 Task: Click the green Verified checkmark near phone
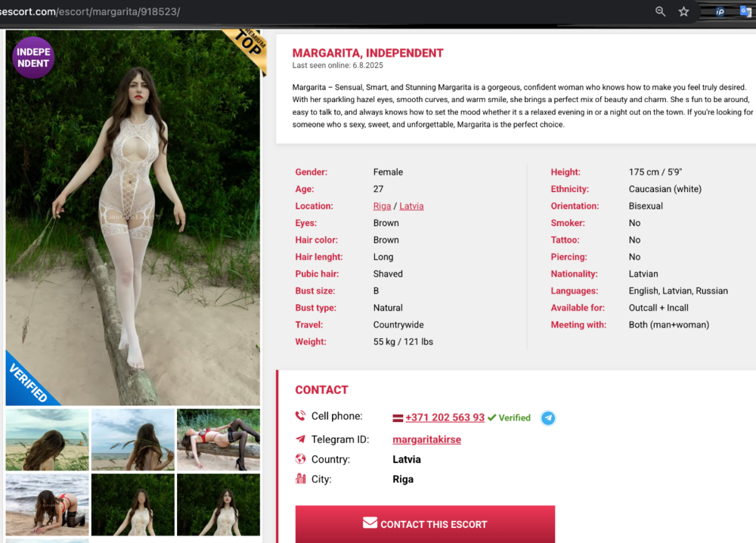(492, 417)
